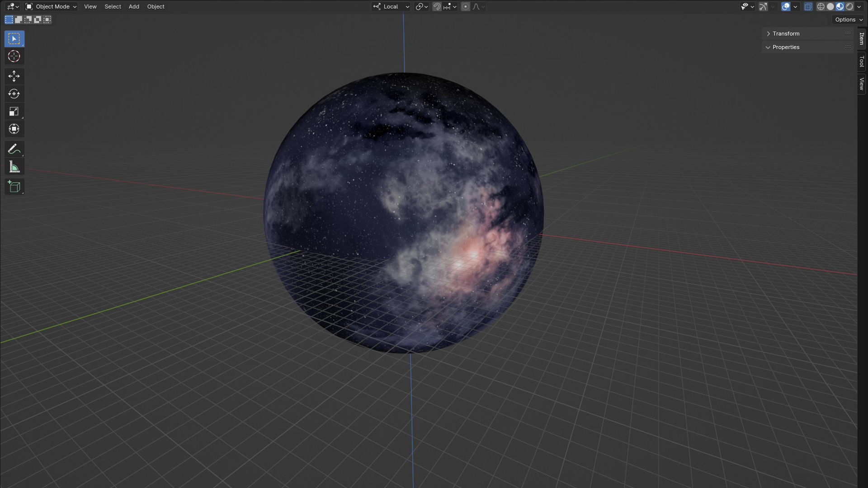Switch to the Item sidebar tab
This screenshot has width=868, height=488.
click(x=862, y=38)
